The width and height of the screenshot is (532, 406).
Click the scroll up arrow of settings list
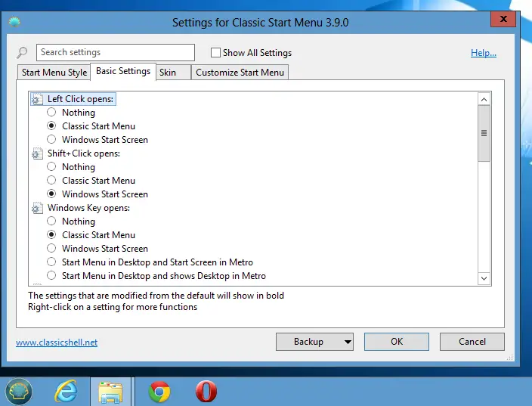pos(484,99)
